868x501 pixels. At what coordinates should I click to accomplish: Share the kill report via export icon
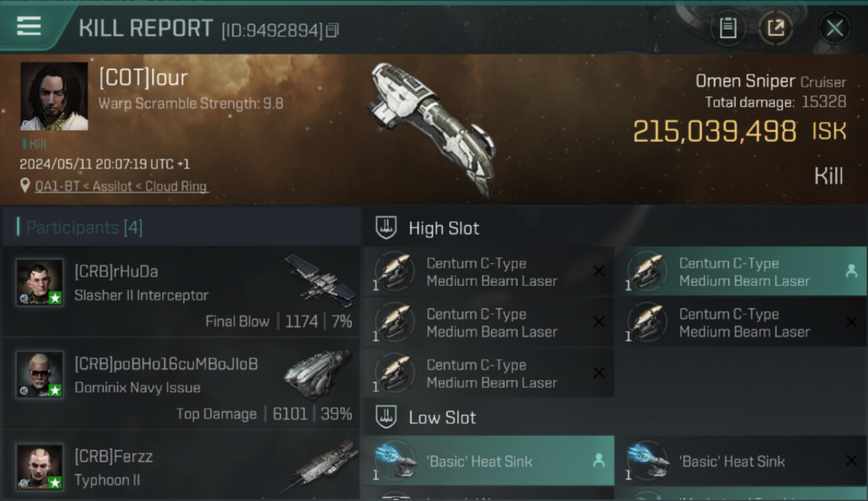[775, 28]
